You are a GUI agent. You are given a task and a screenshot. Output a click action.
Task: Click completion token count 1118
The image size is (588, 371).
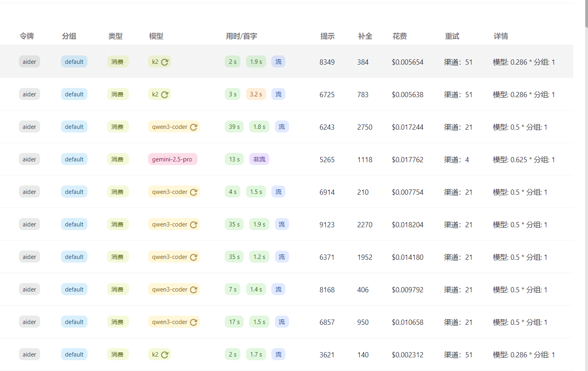[x=365, y=160]
